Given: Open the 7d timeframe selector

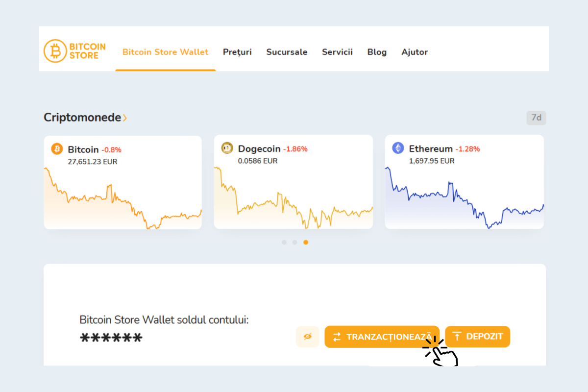Looking at the screenshot, I should pos(536,118).
